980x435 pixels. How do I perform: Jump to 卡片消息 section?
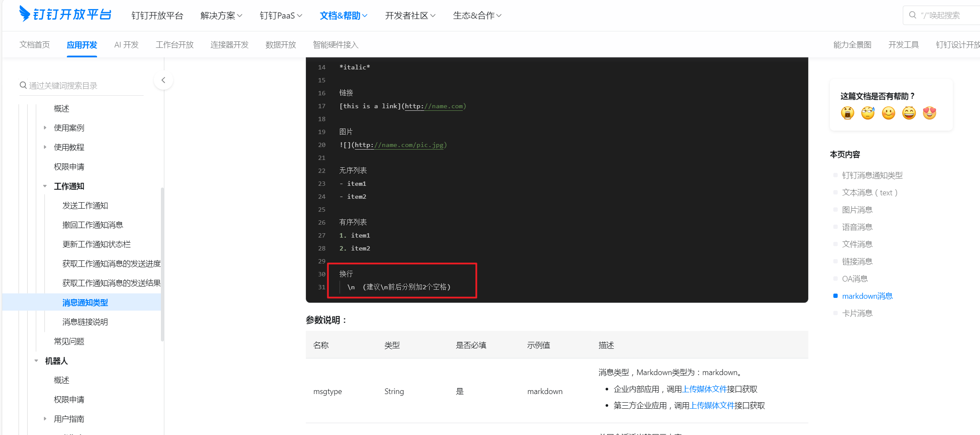857,313
